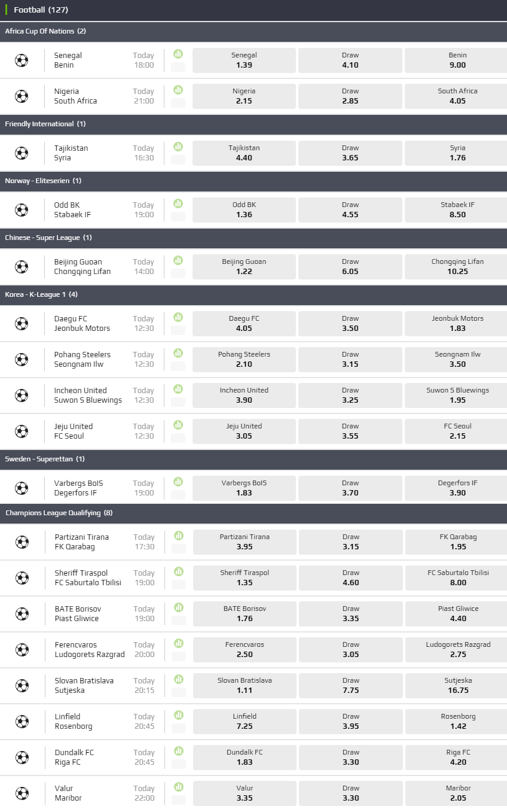Bet on Senegal to win at 1.39
Image resolution: width=507 pixels, height=812 pixels.
tap(244, 60)
